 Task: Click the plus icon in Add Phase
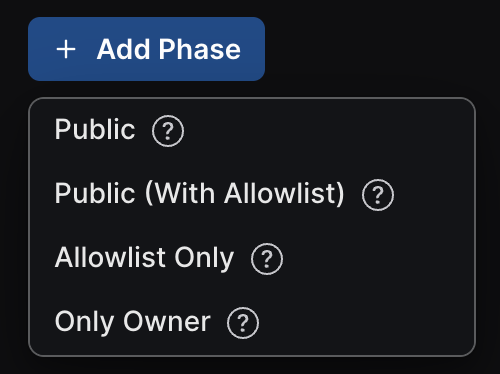pyautogui.click(x=66, y=49)
